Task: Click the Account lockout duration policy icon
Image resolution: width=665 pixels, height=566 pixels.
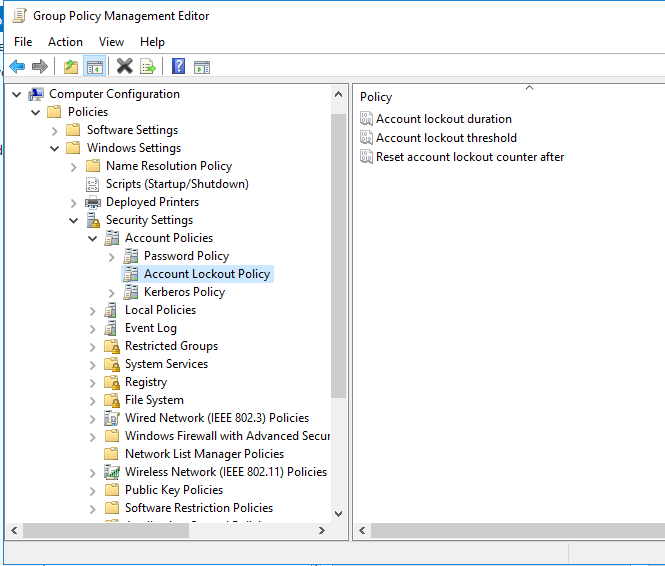Action: [366, 118]
